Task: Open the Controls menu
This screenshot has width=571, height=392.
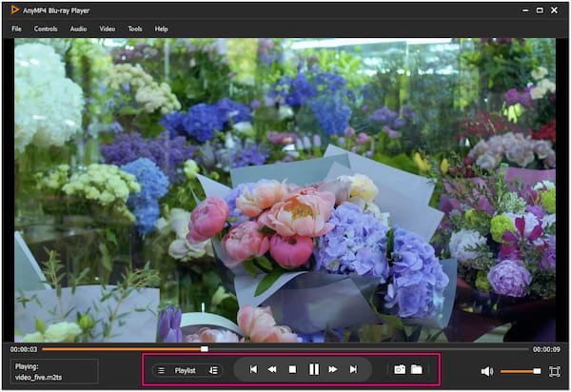Action: coord(46,29)
